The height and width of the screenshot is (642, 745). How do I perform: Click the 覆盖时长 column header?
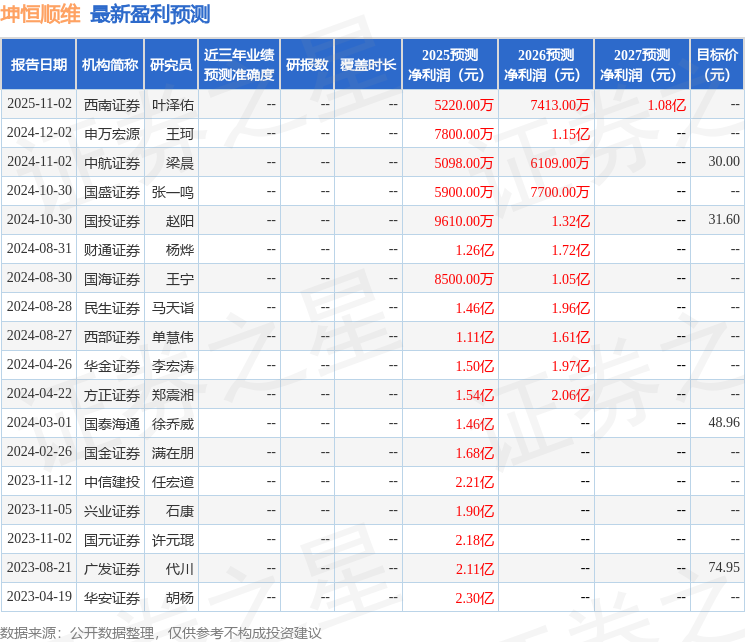click(x=368, y=65)
